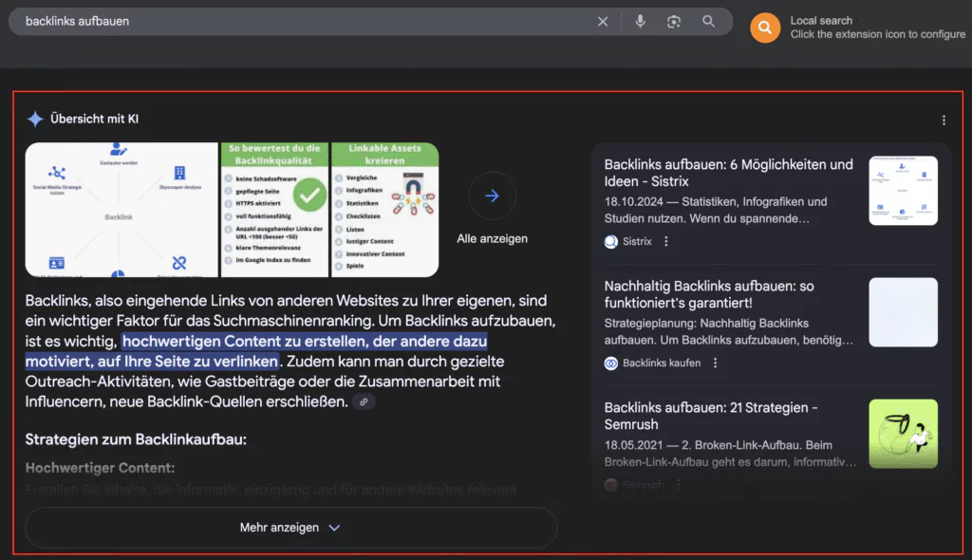The height and width of the screenshot is (560, 972).
Task: Click the Sistrix source name label
Action: 637,242
